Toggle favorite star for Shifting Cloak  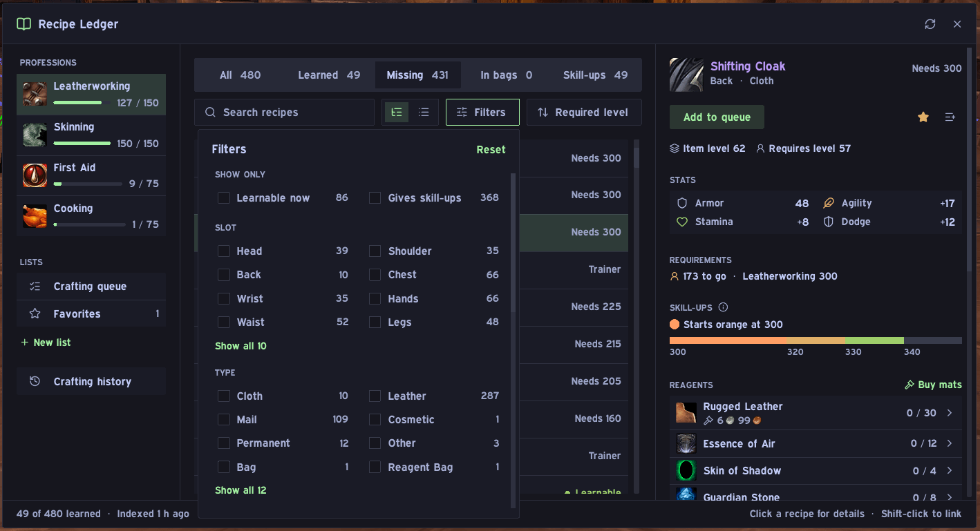923,117
